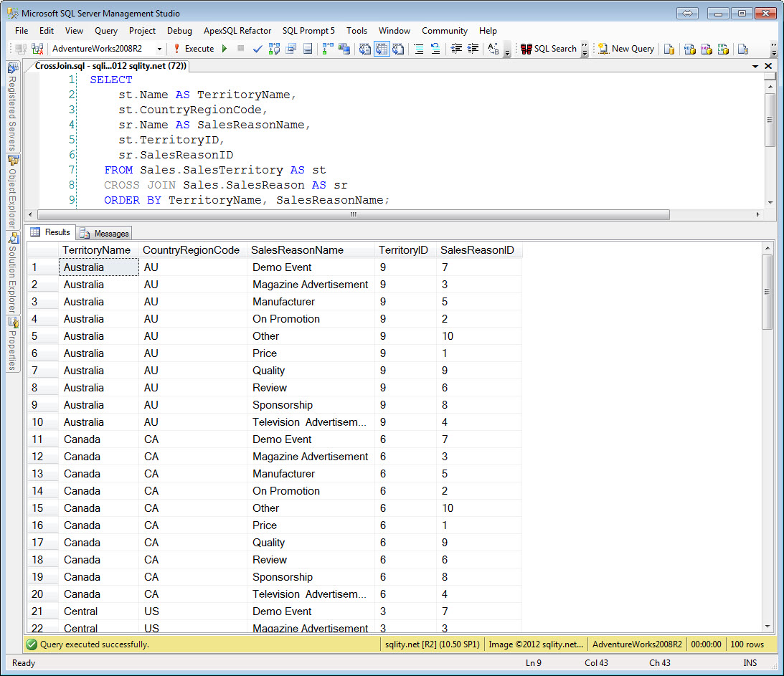
Task: Expand the query tab list dropdown arrow
Action: pyautogui.click(x=756, y=65)
